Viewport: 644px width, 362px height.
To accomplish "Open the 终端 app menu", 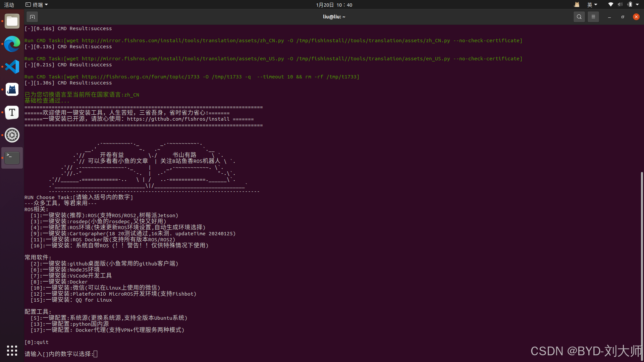I will [37, 5].
